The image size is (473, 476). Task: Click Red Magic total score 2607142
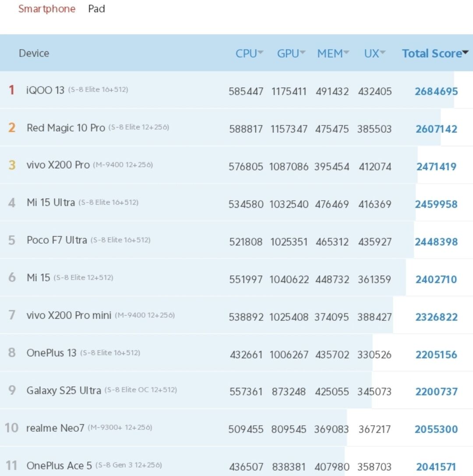click(436, 129)
